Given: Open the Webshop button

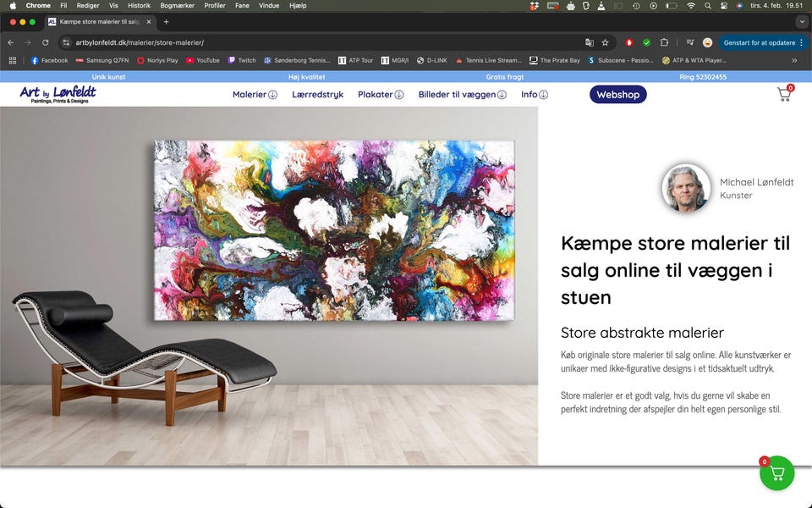Looking at the screenshot, I should tap(617, 94).
